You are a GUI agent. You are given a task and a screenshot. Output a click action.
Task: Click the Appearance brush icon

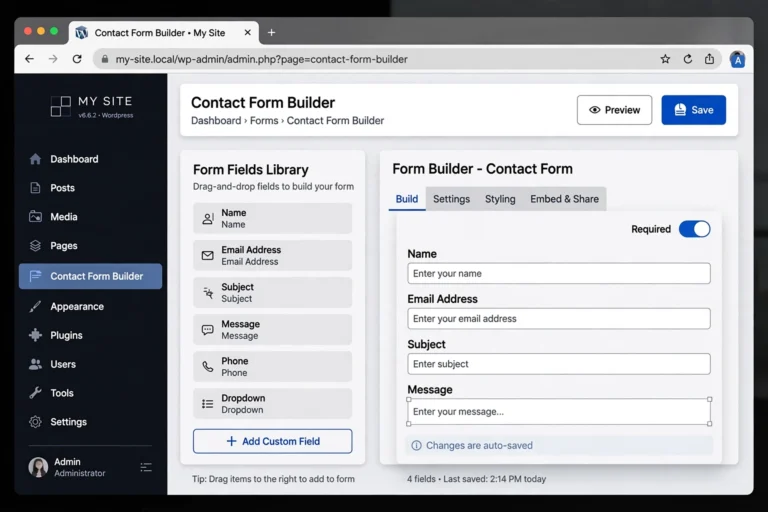(35, 307)
